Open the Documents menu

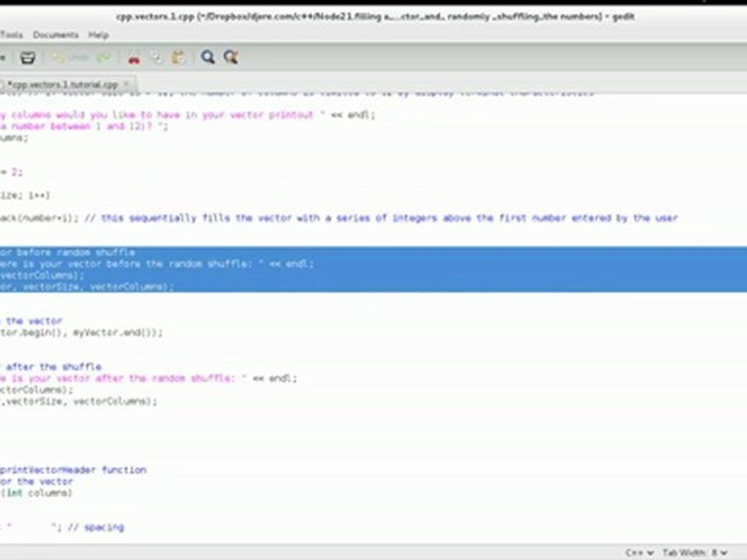[56, 35]
